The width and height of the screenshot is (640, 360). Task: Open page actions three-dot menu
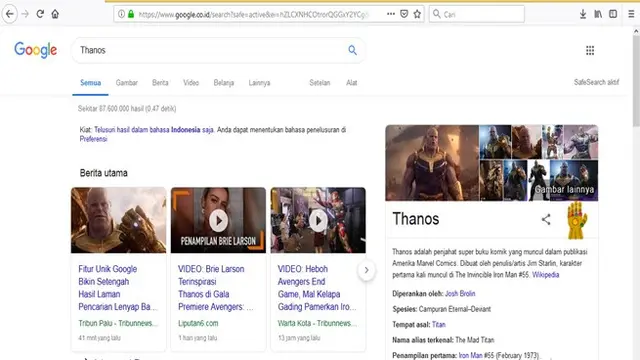(391, 14)
